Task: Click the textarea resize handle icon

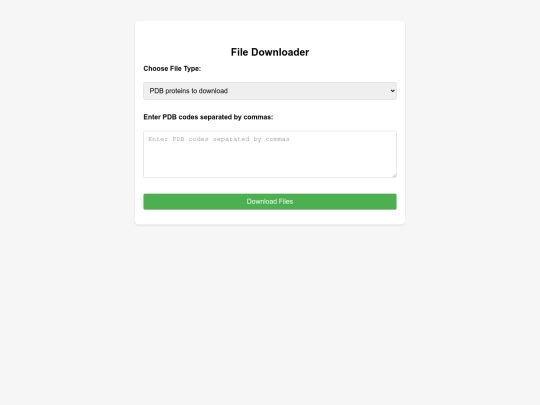Action: click(x=394, y=175)
